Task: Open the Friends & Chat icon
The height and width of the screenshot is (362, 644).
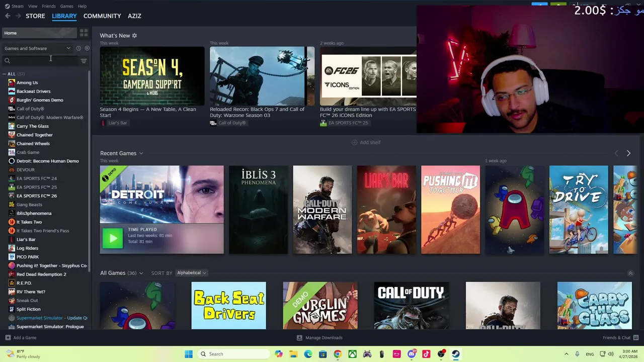Action: pos(636,338)
